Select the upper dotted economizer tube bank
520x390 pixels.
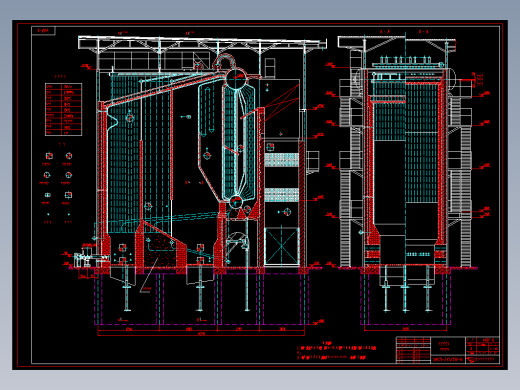pyautogui.click(x=282, y=160)
